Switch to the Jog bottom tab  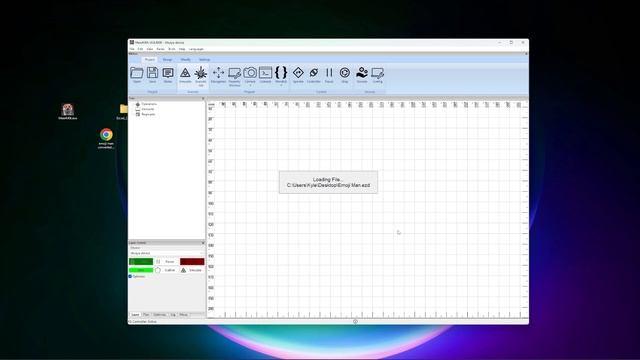click(x=173, y=315)
